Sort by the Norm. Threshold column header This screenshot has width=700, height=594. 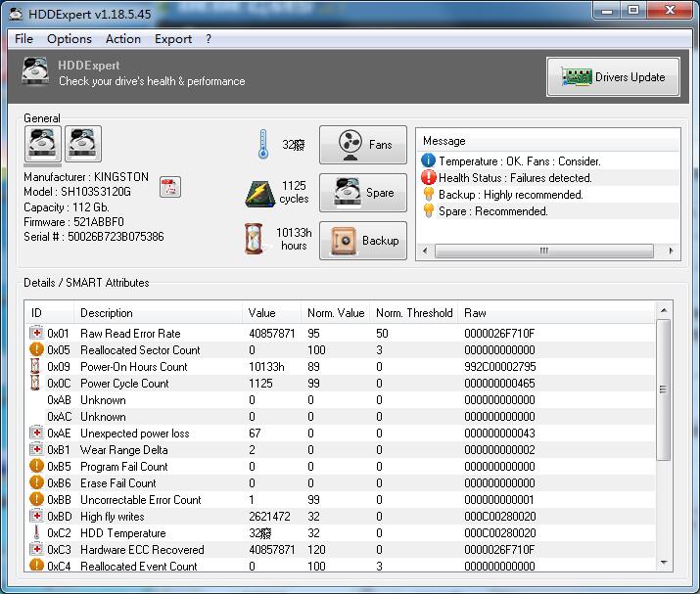(x=414, y=313)
